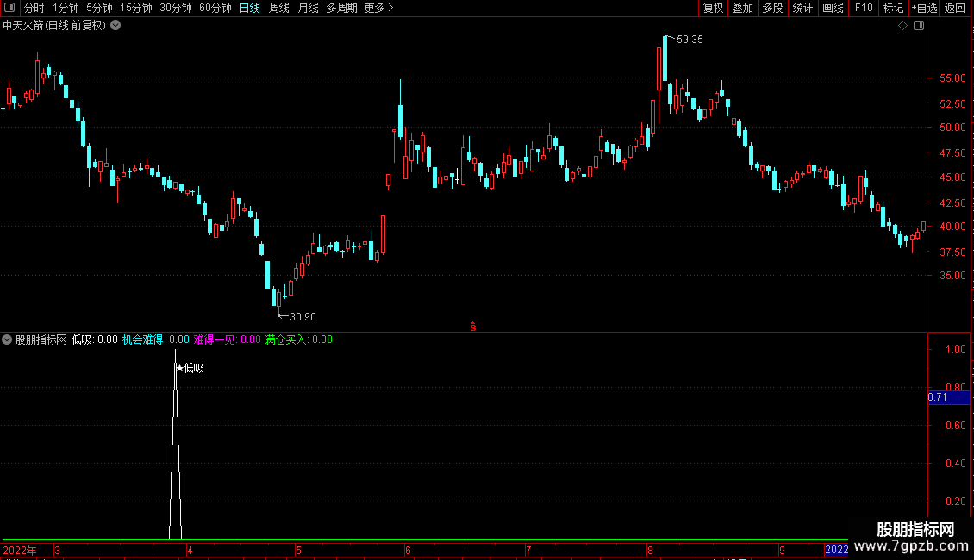Viewport: 974px width, 560px height.
Task: Click the 30.90 low price label
Action: pos(303,317)
